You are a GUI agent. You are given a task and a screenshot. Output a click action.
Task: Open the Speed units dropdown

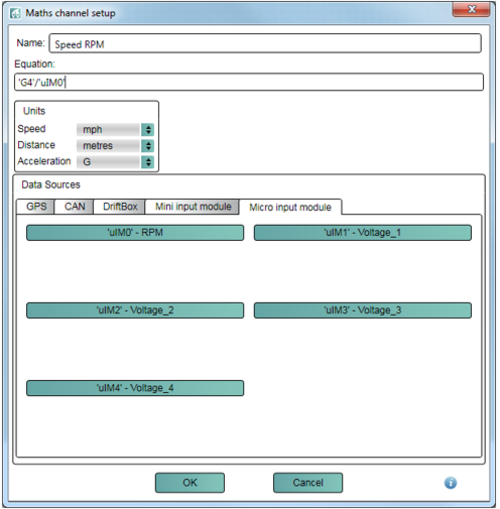click(115, 130)
